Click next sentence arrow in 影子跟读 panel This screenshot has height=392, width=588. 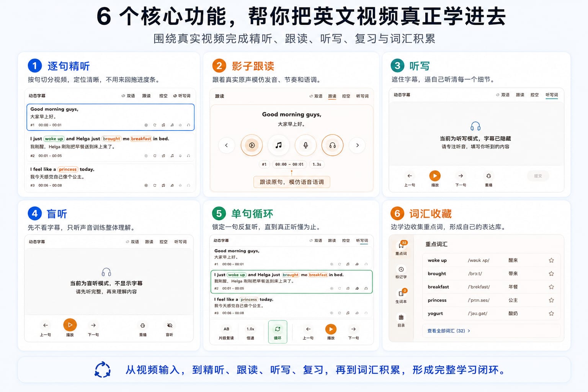pos(358,145)
